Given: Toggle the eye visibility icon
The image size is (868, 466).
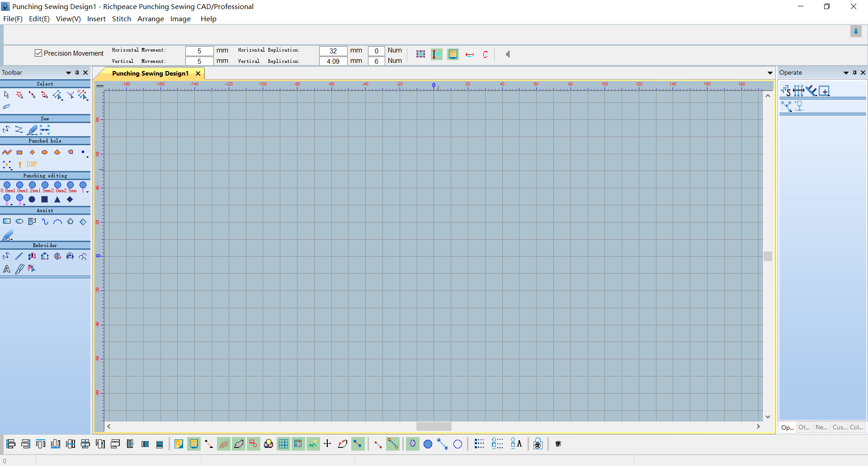Looking at the screenshot, I should 558,444.
